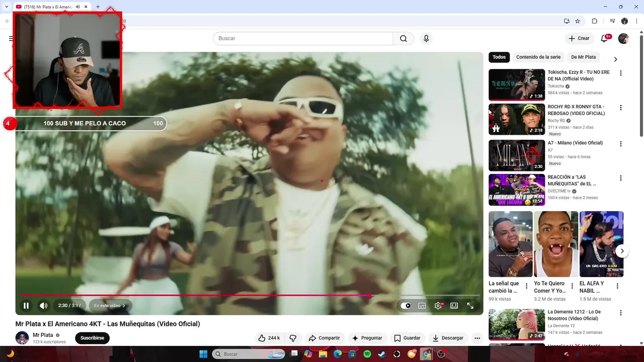Open options for 'EL ALFA Y NABIL' short
The width and height of the screenshot is (644, 362).
pyautogui.click(x=617, y=286)
